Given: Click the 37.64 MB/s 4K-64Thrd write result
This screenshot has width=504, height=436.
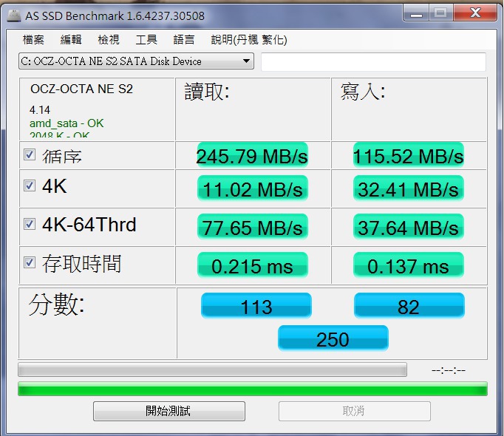Looking at the screenshot, I should pos(409,227).
